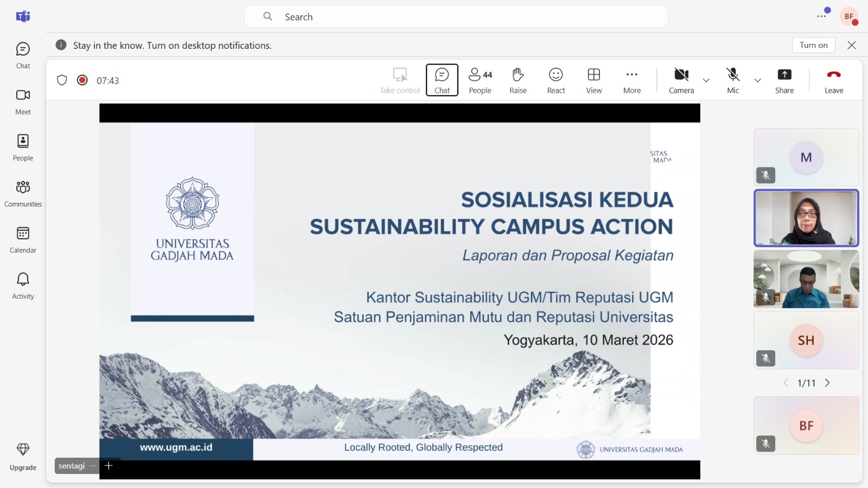Image resolution: width=868 pixels, height=488 pixels.
Task: Click the shield security icon
Action: pos(62,80)
